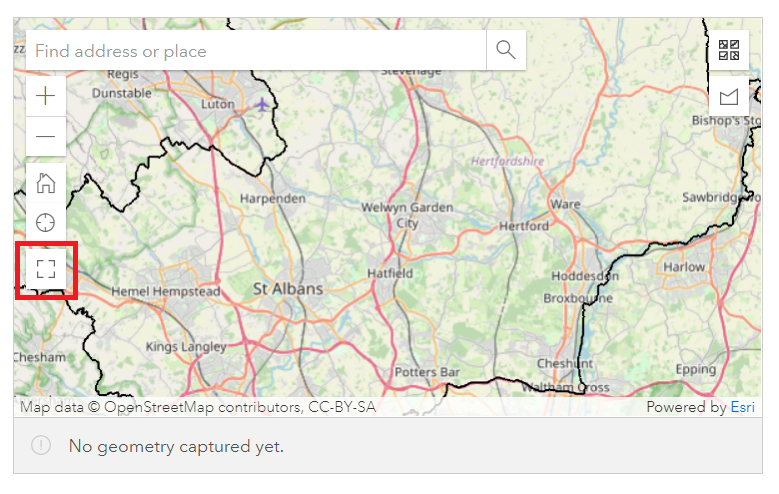
Task: Find my location with crosshair button
Action: tap(46, 222)
